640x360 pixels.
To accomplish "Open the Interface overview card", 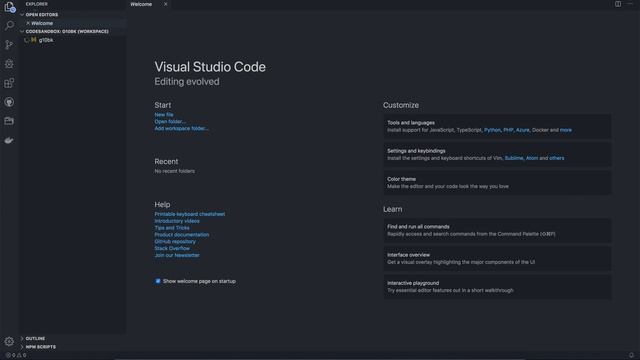I will [497, 258].
